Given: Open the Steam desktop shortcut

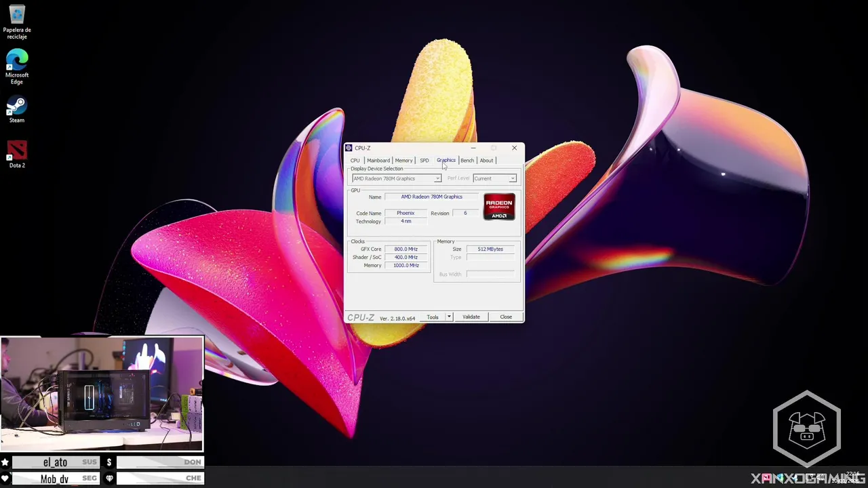Looking at the screenshot, I should (x=17, y=110).
